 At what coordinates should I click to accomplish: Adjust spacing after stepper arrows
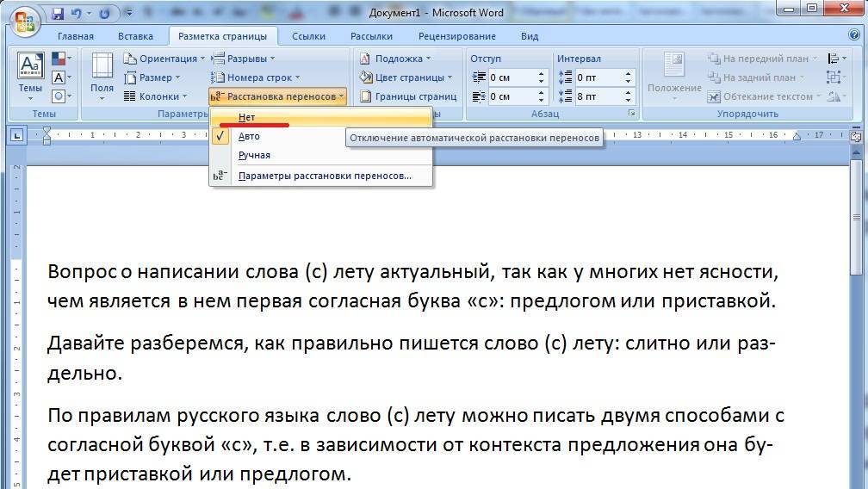[x=629, y=96]
